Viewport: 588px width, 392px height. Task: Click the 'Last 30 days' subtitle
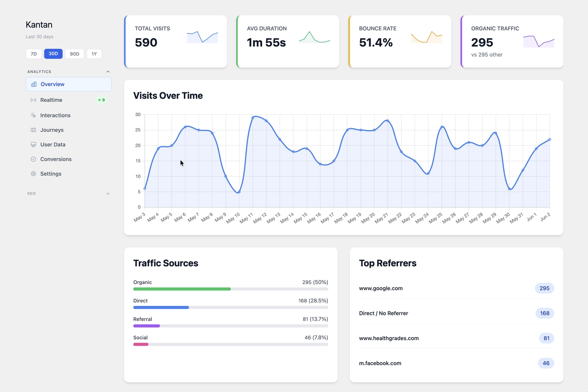point(39,37)
